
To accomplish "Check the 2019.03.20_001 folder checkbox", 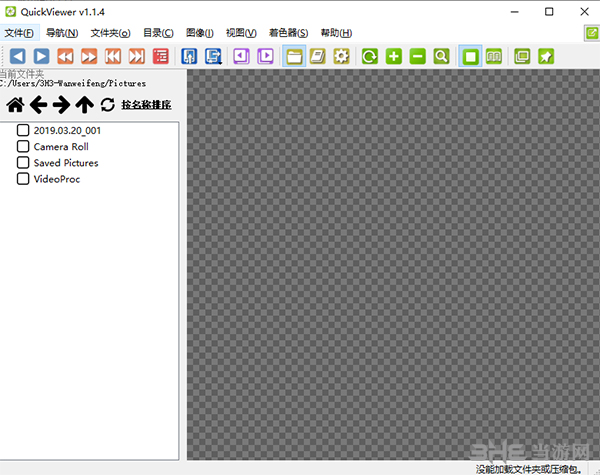I will [23, 130].
